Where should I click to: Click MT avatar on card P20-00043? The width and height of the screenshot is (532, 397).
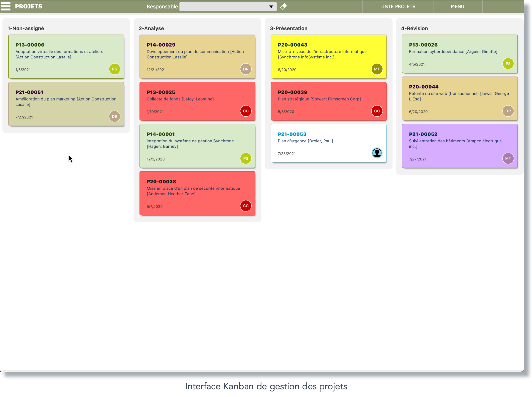(x=377, y=69)
